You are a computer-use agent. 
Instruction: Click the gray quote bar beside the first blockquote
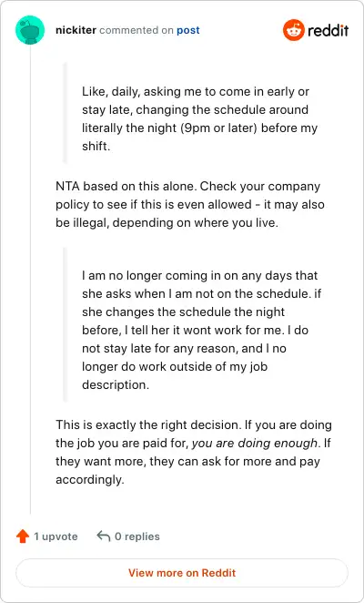65,113
